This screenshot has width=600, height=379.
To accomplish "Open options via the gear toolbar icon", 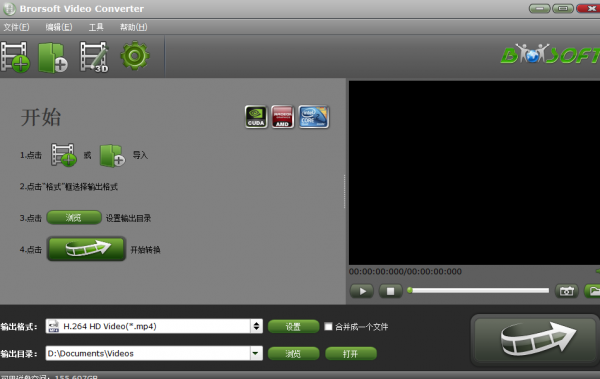I will [135, 56].
